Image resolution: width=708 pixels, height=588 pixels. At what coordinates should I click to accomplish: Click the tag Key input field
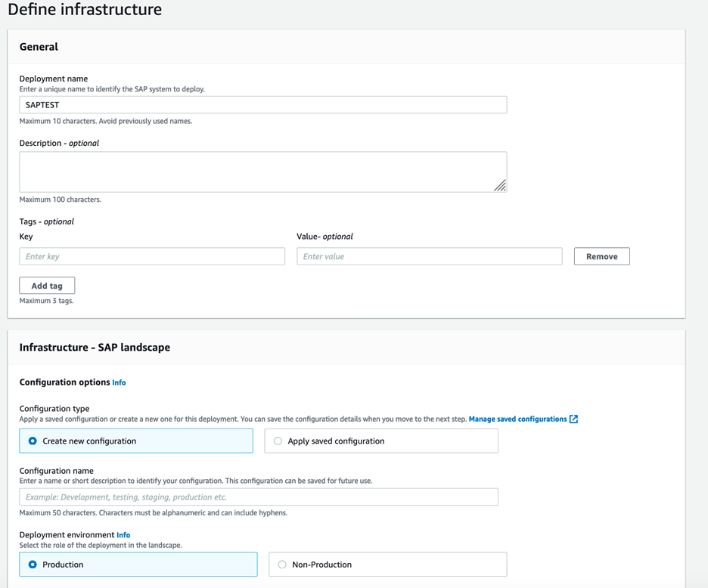(x=152, y=257)
